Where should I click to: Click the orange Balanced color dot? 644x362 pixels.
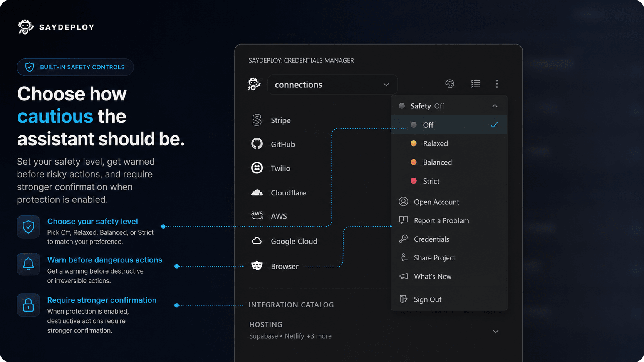pyautogui.click(x=414, y=162)
